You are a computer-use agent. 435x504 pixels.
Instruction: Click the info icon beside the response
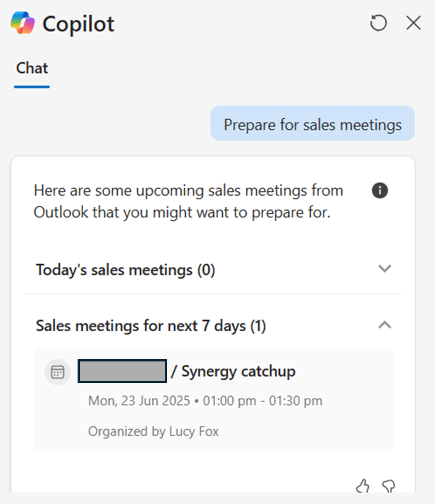(x=380, y=191)
